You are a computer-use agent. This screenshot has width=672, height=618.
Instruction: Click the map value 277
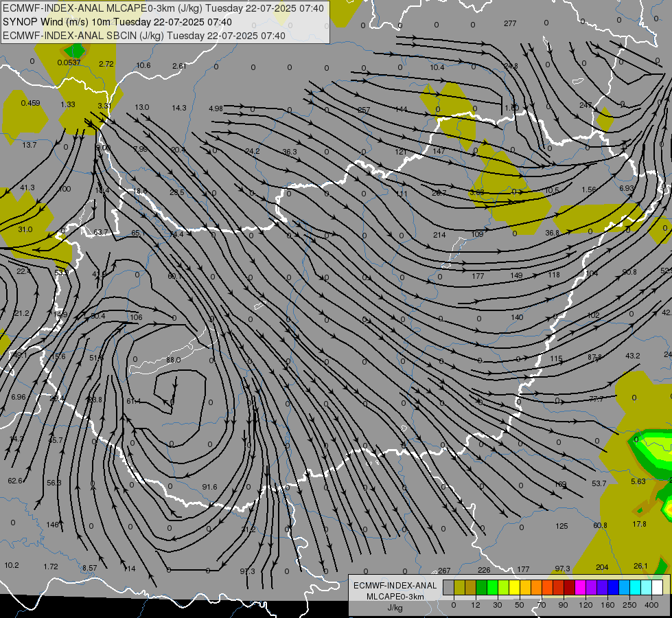[x=510, y=23]
